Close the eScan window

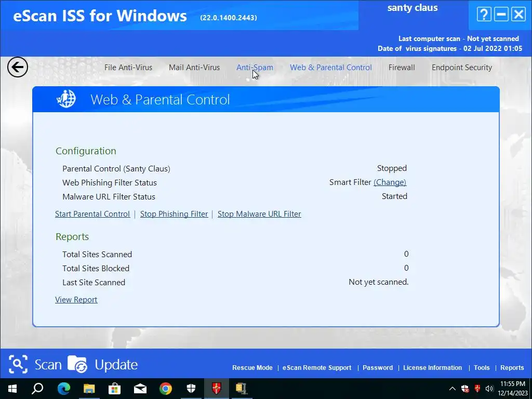click(519, 15)
